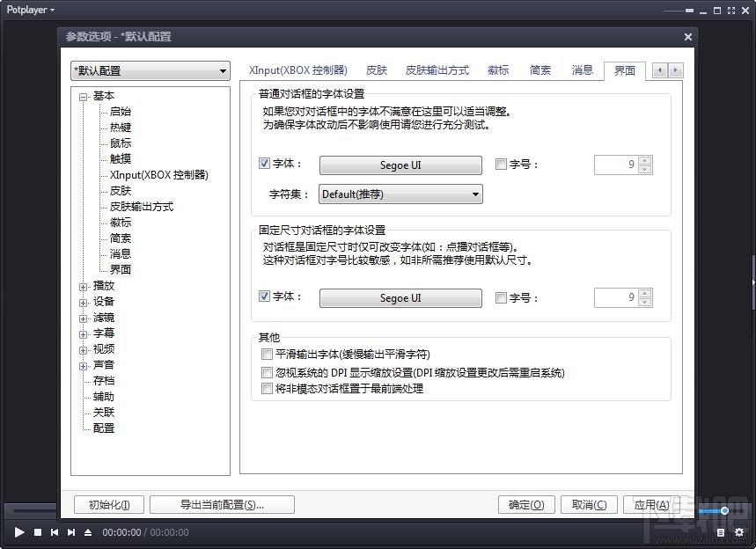Decrease the first 字号 value with the down arrow
The width and height of the screenshot is (756, 549).
pyautogui.click(x=645, y=169)
